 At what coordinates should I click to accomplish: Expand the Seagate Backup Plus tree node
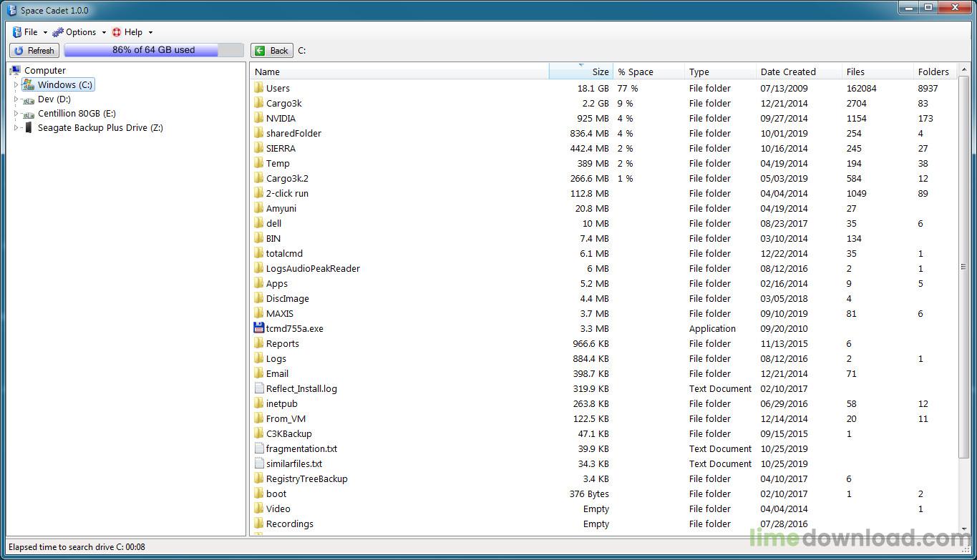16,128
